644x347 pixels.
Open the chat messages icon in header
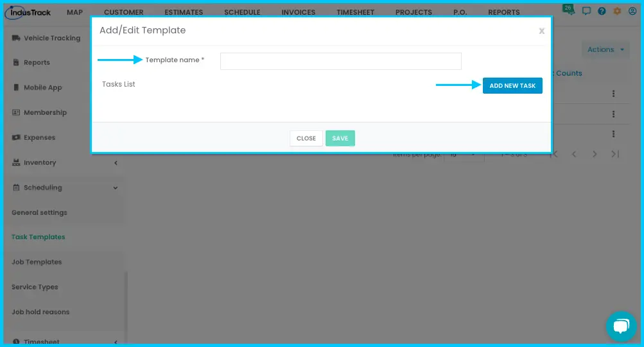point(586,11)
